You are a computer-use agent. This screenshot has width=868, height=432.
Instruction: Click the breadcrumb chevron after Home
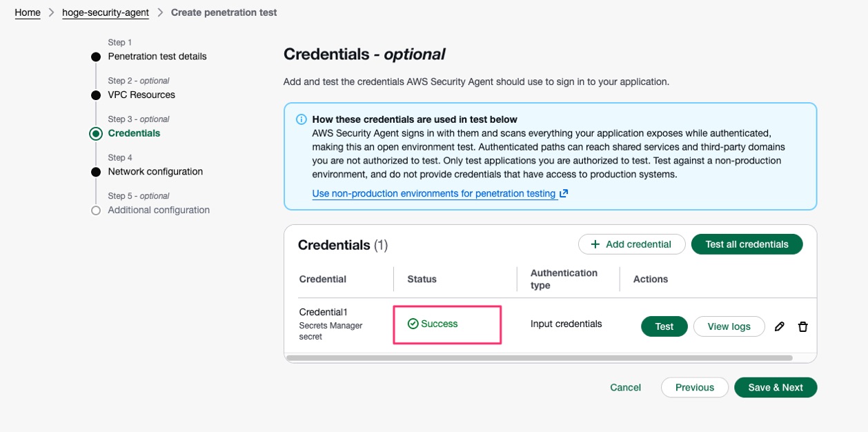coord(51,12)
